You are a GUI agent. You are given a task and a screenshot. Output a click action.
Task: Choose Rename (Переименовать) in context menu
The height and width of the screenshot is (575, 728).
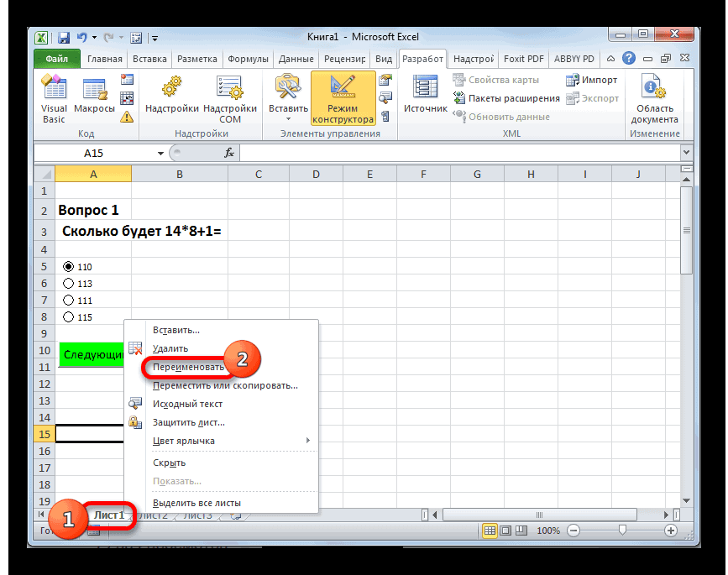point(188,367)
